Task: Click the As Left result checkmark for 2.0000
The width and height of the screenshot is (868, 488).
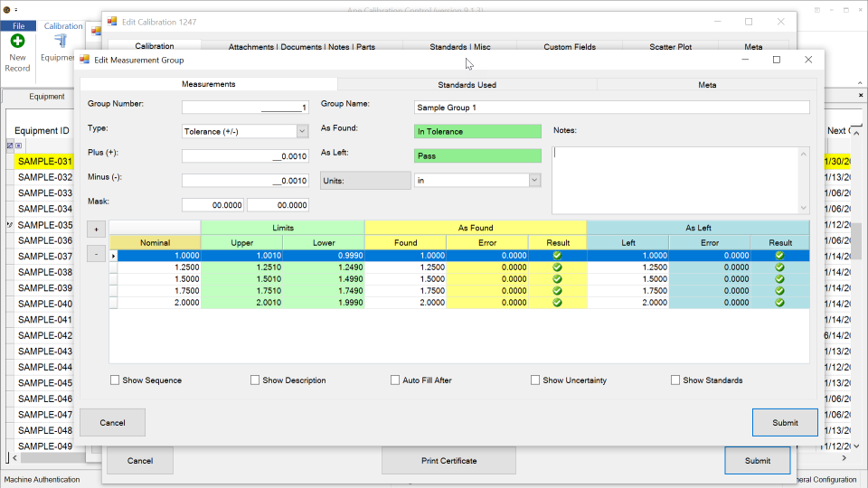Action: [780, 303]
